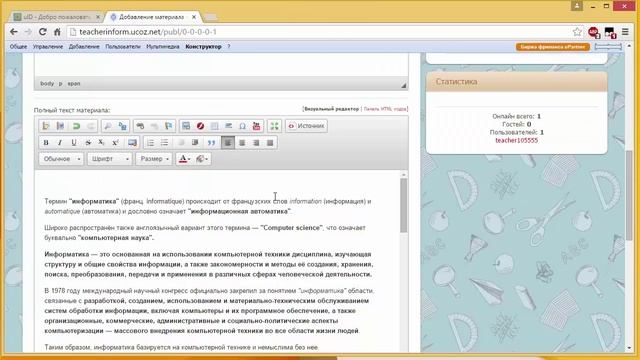Insert an image using the Image icon

point(186,126)
